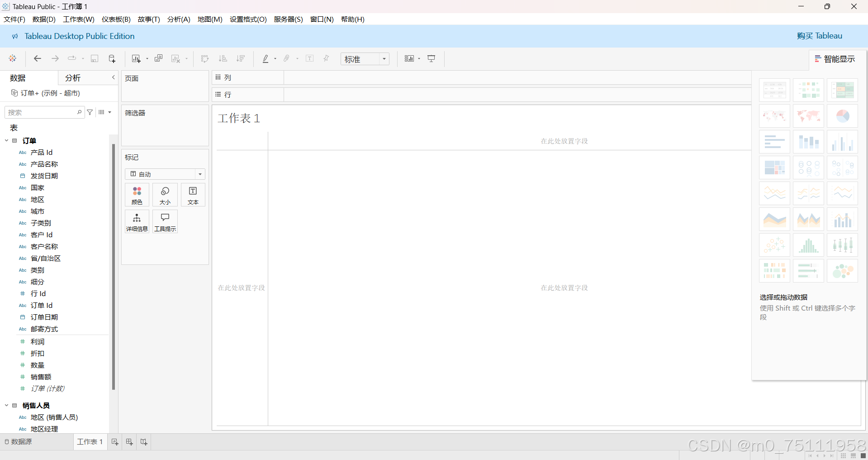
Task: Click the 颜色 color marks button
Action: [137, 195]
